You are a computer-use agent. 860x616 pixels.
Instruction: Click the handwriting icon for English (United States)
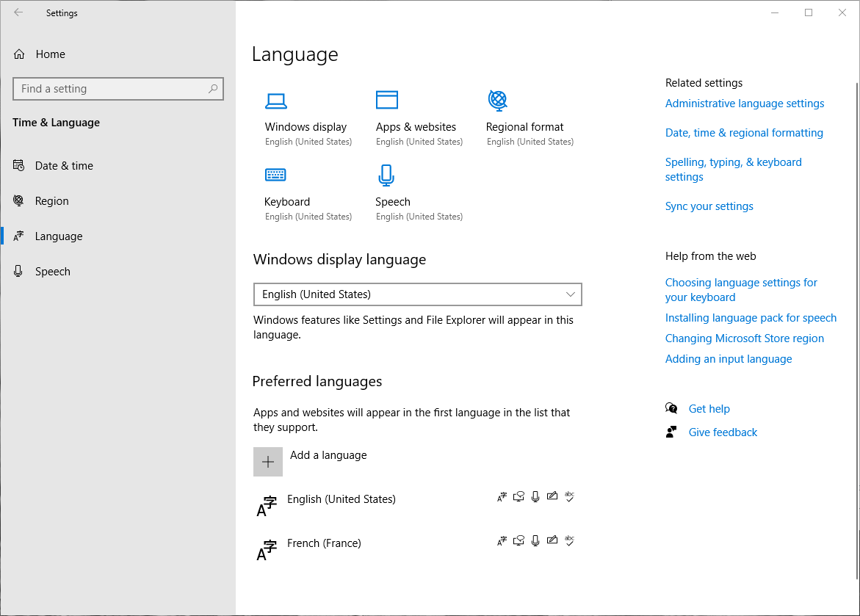(552, 496)
